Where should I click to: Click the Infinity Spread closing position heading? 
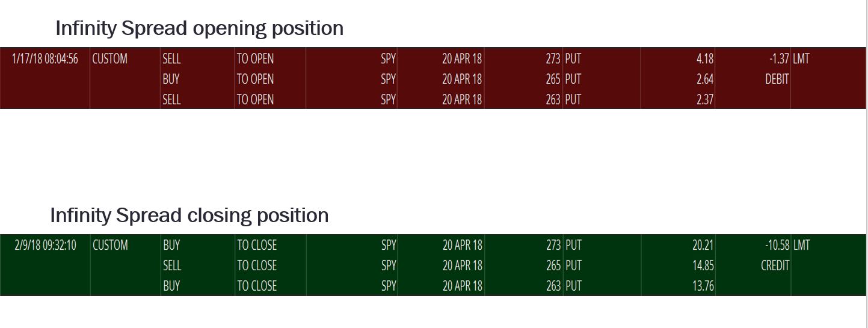[x=189, y=215]
